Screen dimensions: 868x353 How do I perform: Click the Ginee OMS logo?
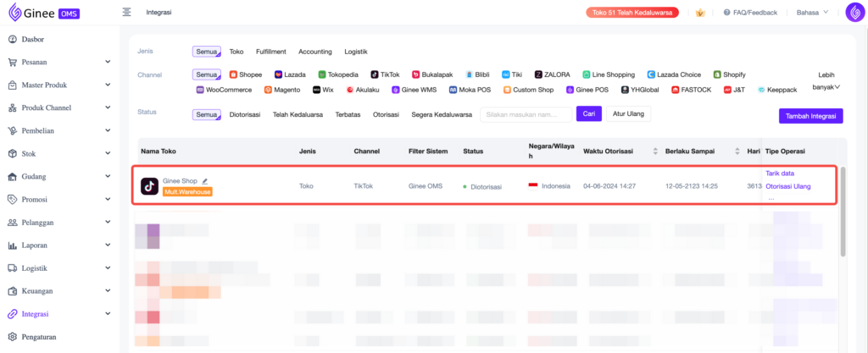click(45, 12)
